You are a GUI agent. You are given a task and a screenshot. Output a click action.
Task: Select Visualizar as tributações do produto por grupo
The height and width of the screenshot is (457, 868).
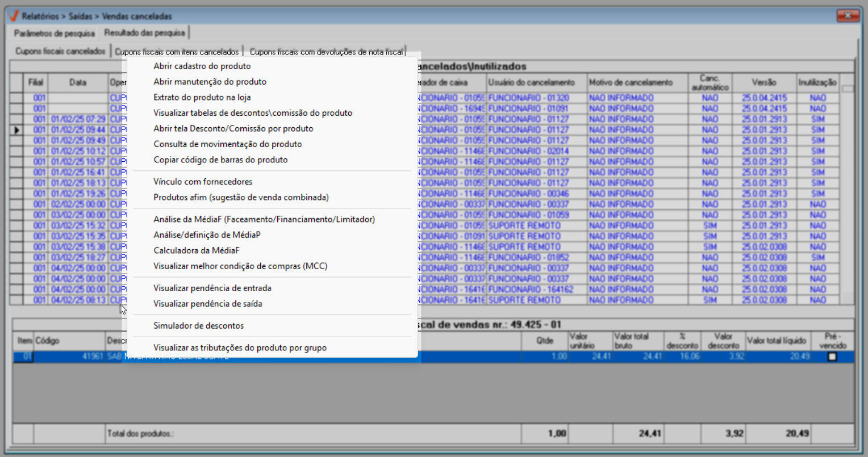coord(240,348)
